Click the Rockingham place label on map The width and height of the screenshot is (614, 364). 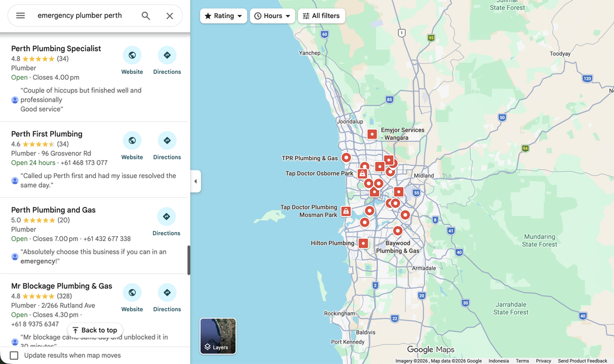tap(339, 314)
